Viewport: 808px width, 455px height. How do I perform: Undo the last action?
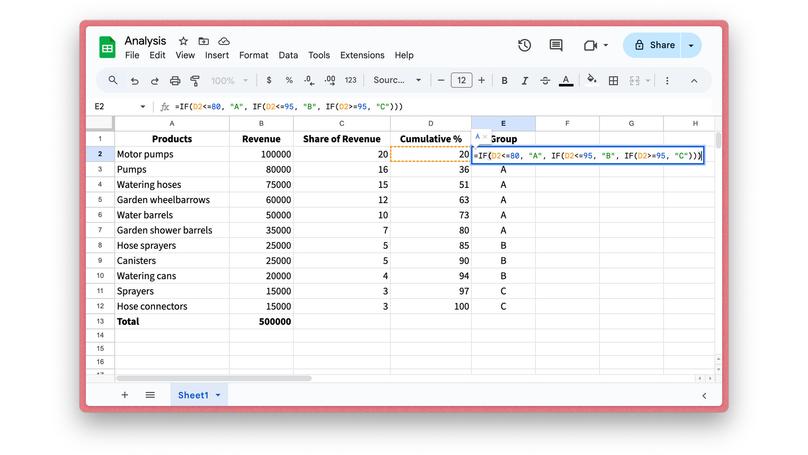pos(134,81)
